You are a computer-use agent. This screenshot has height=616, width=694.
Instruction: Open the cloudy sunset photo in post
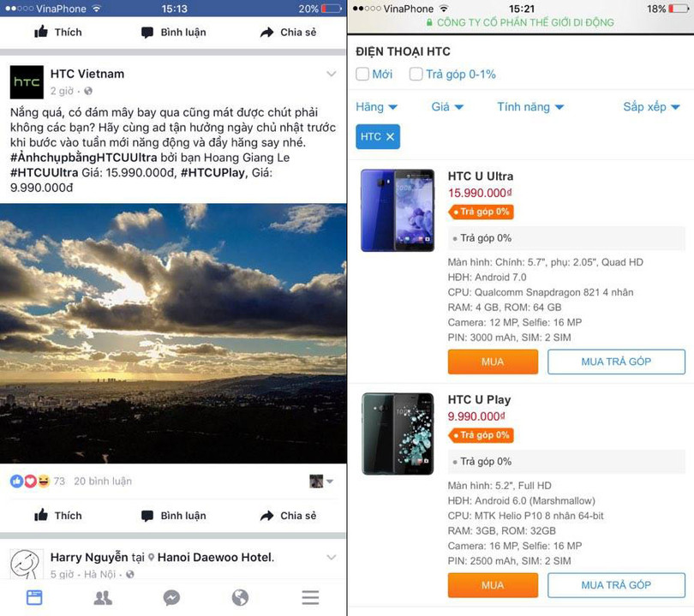(173, 333)
